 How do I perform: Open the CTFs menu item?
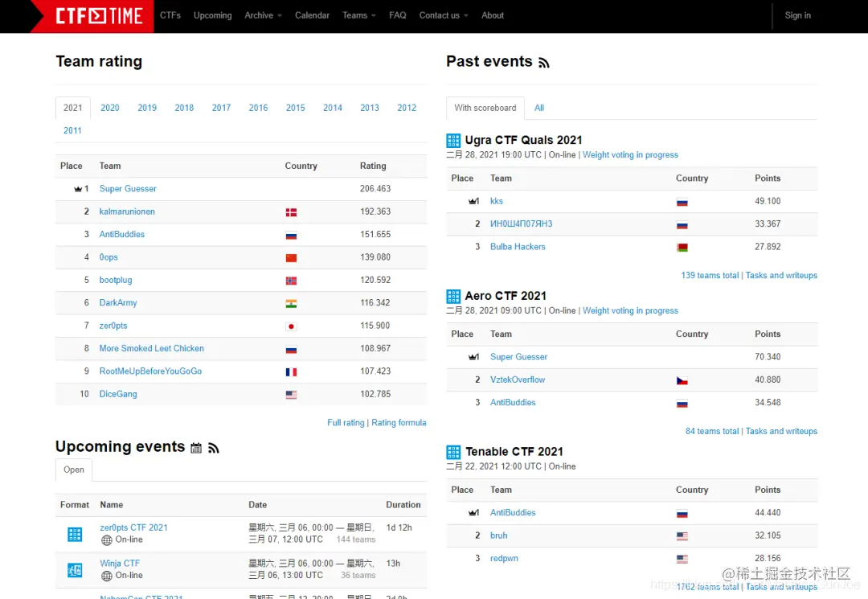coord(170,15)
